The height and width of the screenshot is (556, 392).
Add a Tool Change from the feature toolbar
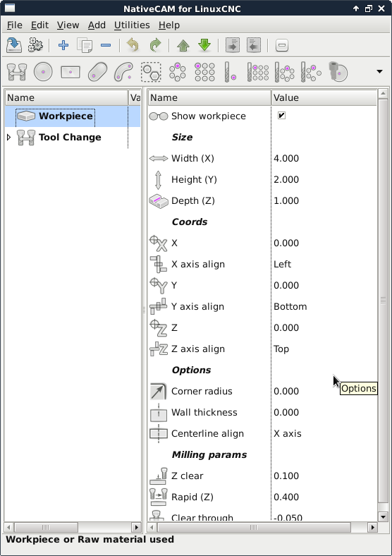(x=17, y=72)
